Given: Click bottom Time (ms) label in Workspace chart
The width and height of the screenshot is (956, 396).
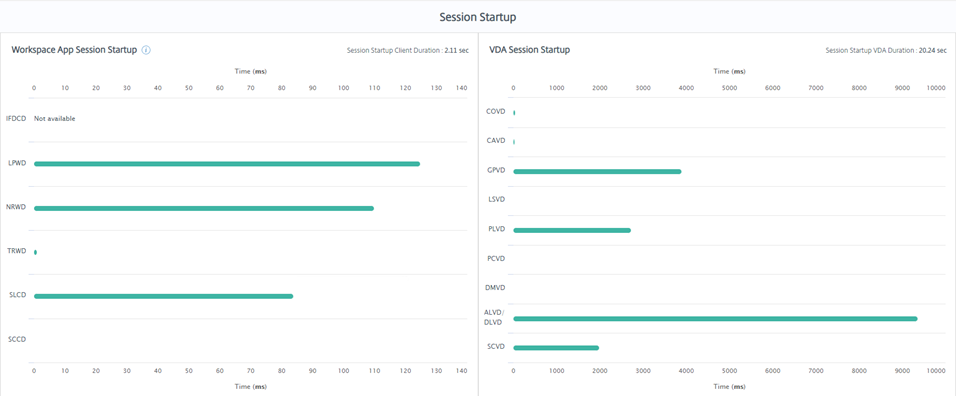Looking at the screenshot, I should [x=251, y=386].
